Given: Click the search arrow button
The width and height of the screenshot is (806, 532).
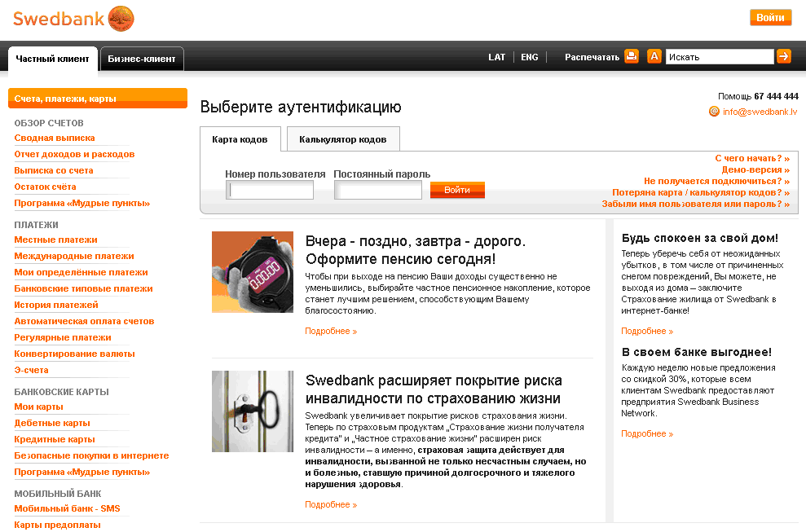Looking at the screenshot, I should click(x=784, y=56).
